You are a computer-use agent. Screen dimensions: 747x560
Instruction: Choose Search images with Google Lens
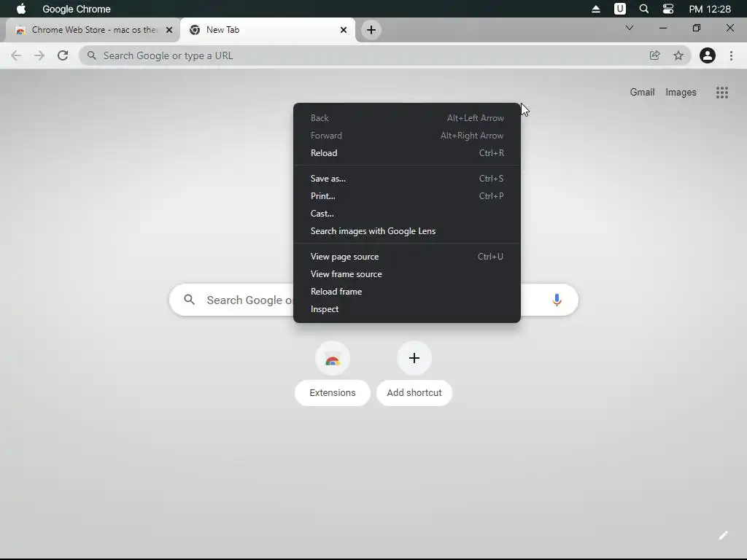point(407,231)
